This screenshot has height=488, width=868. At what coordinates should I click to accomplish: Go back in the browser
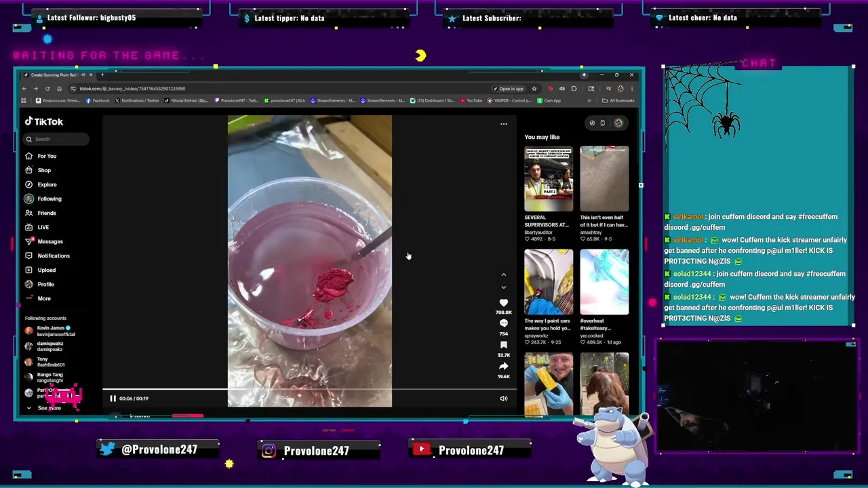24,89
